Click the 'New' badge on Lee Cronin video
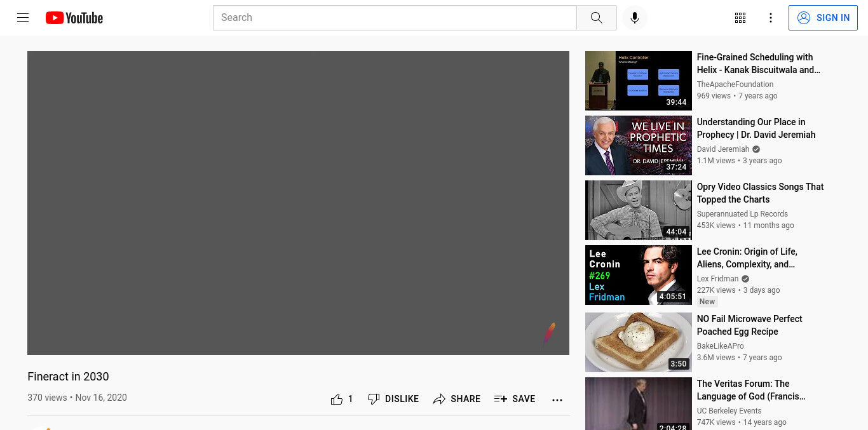 point(707,302)
